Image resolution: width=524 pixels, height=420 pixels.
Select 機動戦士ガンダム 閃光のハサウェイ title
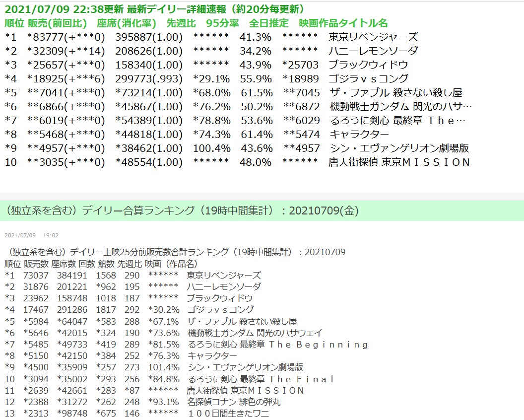pyautogui.click(x=255, y=333)
